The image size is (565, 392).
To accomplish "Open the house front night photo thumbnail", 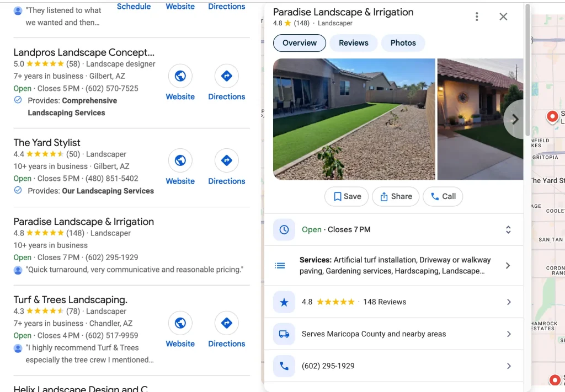I will pyautogui.click(x=480, y=119).
